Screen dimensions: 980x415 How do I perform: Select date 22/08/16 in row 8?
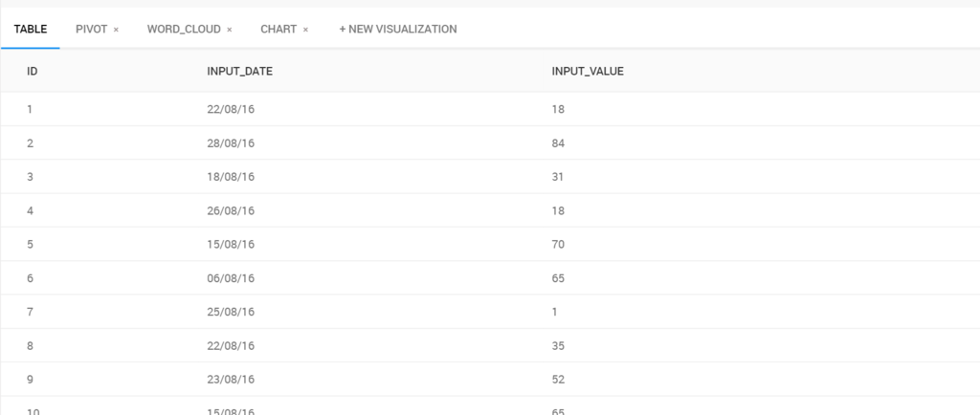pos(231,345)
